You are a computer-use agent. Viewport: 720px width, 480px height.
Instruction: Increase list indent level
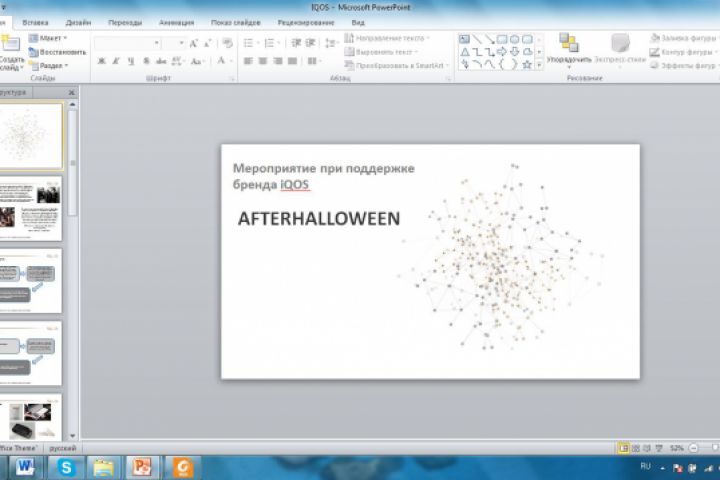(x=310, y=43)
